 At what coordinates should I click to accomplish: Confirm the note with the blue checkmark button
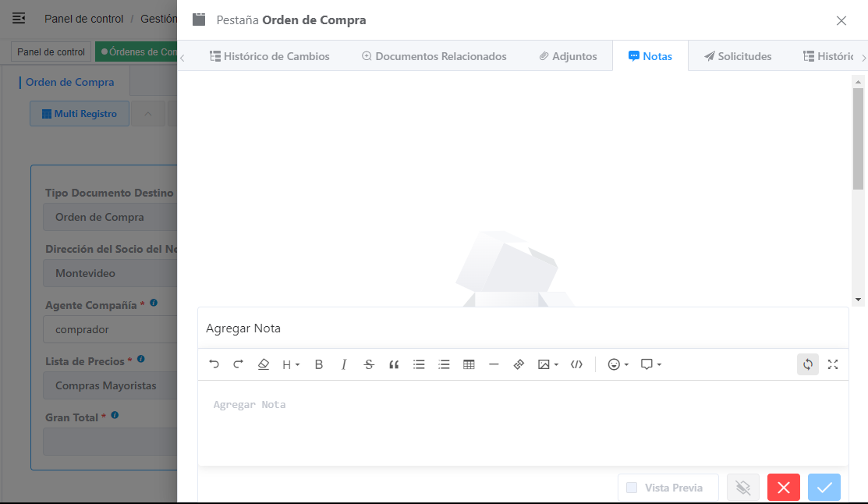(824, 488)
